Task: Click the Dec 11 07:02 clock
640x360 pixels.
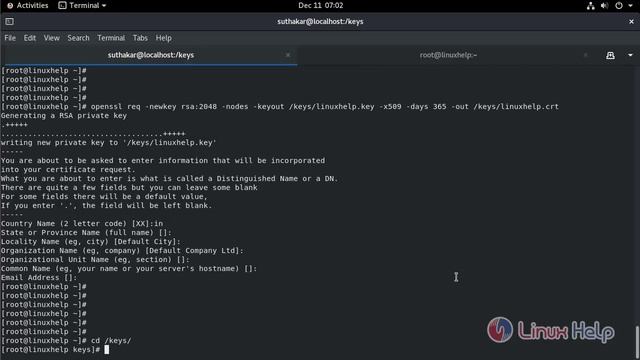Action: (320, 5)
